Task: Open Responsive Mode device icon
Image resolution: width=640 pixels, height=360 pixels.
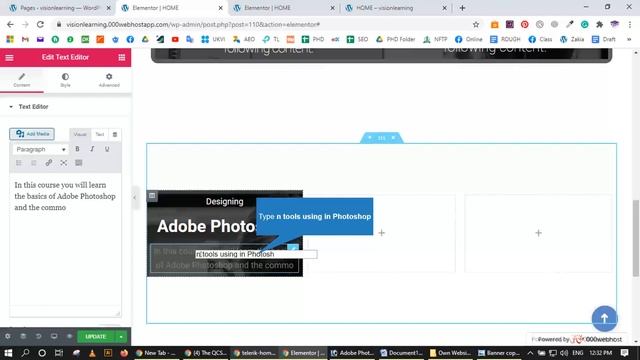Action: pyautogui.click(x=54, y=336)
